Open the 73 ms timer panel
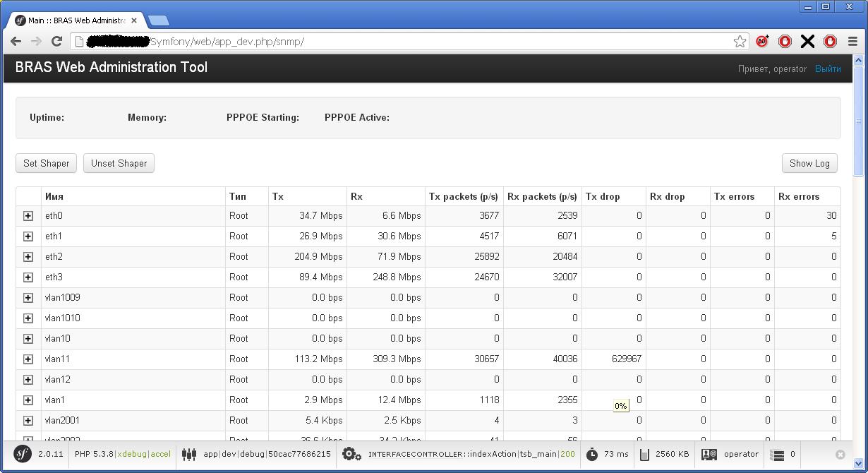The width and height of the screenshot is (868, 473). (x=607, y=454)
